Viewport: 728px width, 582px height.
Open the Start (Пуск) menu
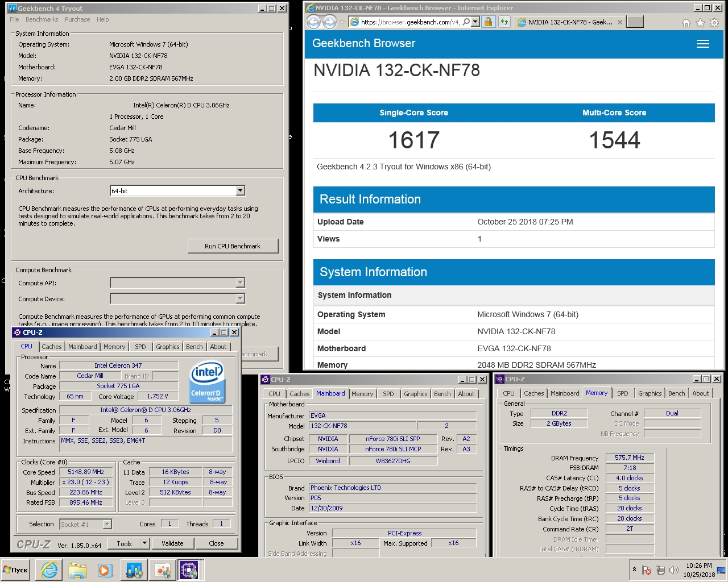point(16,569)
